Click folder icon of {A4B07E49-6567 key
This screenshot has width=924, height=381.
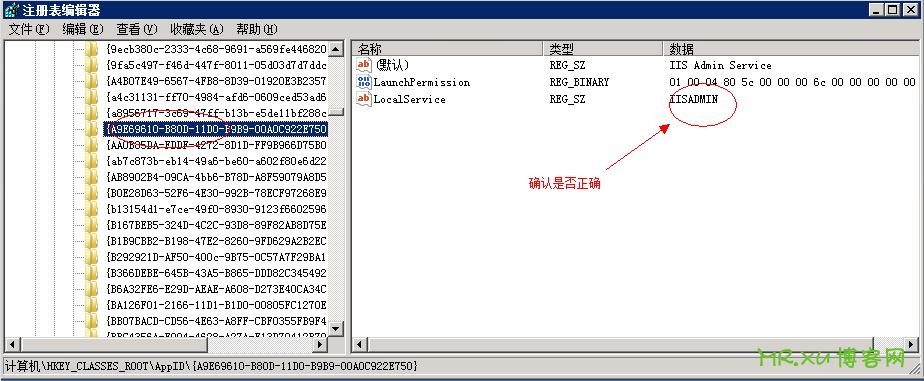click(91, 81)
